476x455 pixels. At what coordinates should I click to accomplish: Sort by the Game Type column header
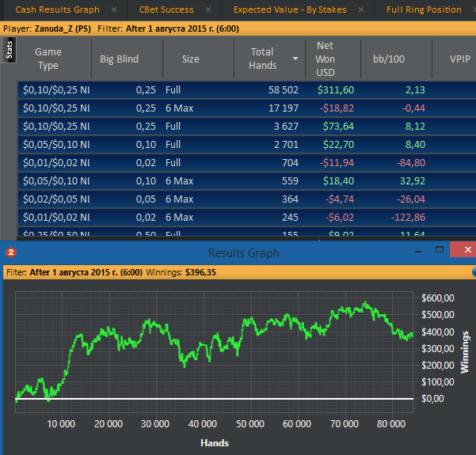(x=48, y=59)
